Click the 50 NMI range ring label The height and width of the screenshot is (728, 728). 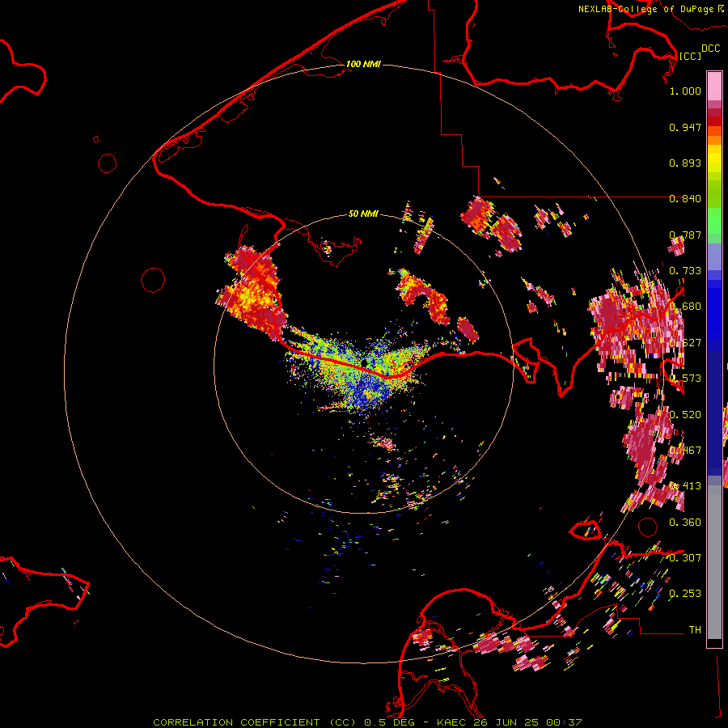coord(363,214)
